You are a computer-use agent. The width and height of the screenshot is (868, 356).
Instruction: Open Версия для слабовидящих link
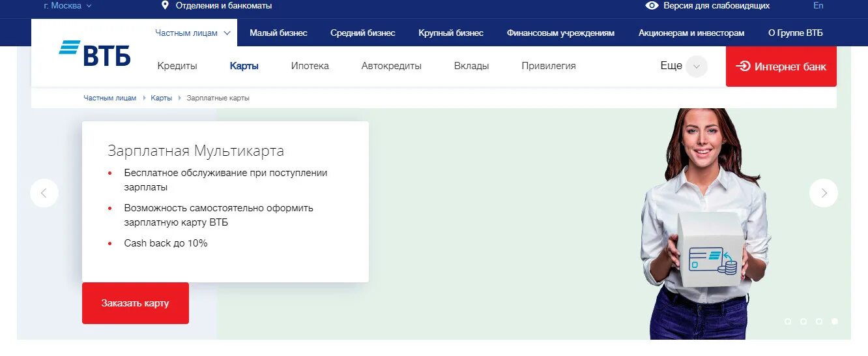coord(716,5)
